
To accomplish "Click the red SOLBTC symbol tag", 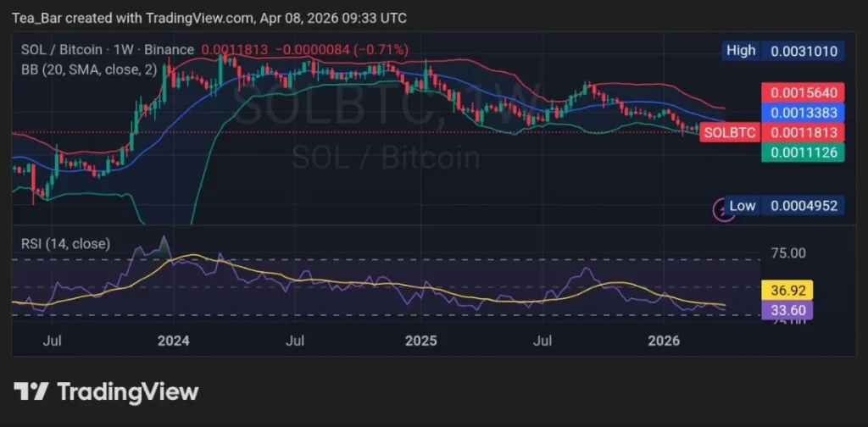I will point(730,132).
